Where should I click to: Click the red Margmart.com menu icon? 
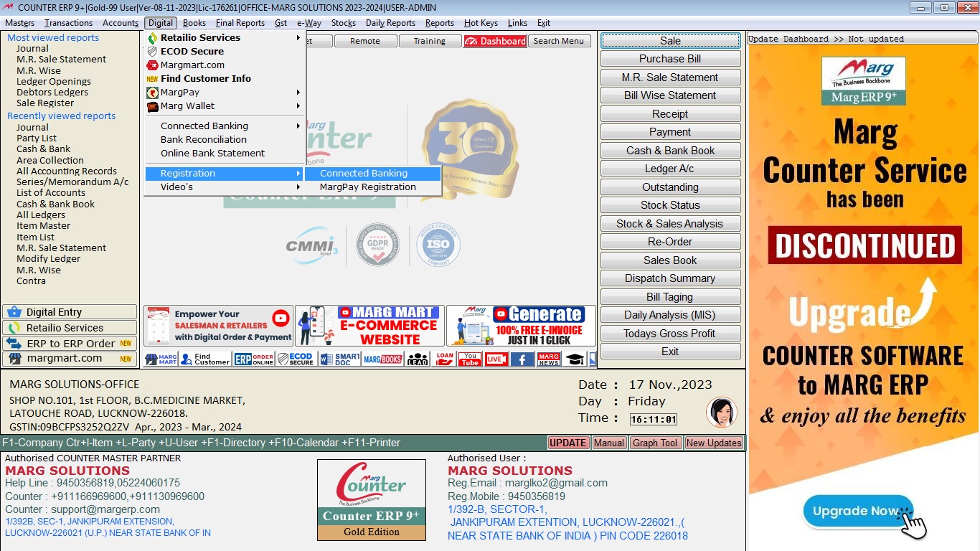152,65
